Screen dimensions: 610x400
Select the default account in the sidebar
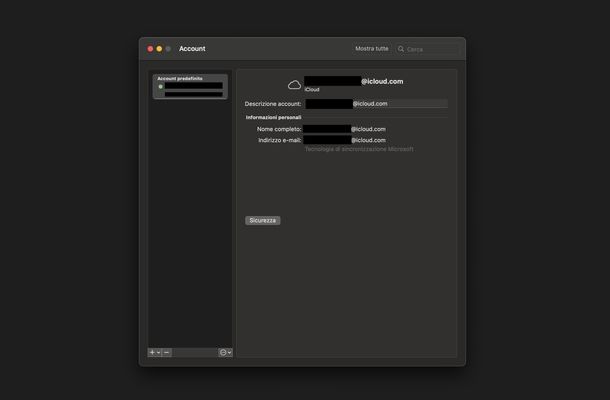coord(190,86)
